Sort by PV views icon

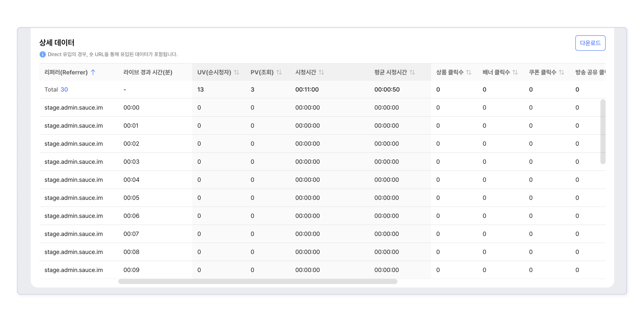pos(279,72)
